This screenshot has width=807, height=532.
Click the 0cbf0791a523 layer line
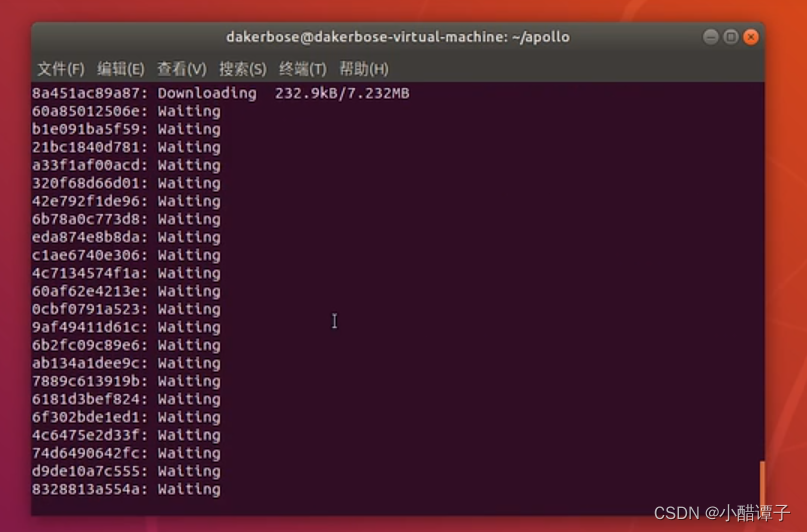(x=126, y=309)
